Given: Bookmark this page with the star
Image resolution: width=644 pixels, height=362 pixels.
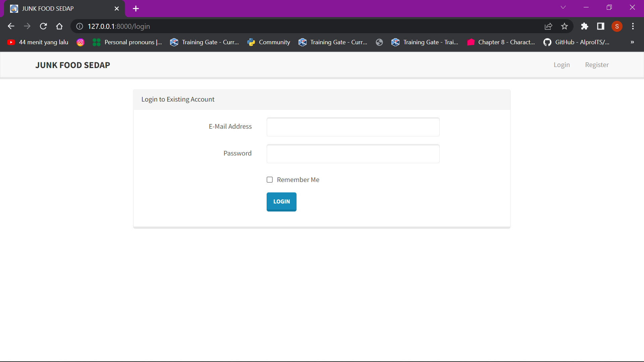Looking at the screenshot, I should coord(565,26).
